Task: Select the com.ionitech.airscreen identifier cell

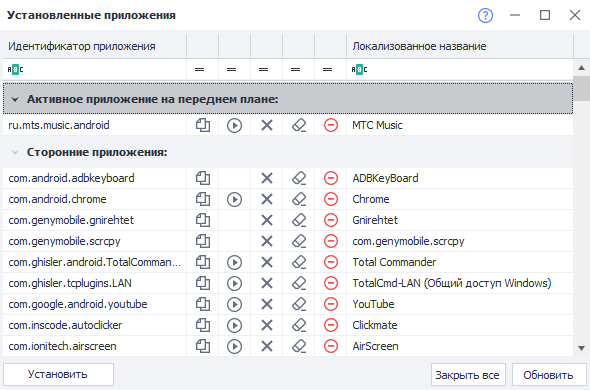Action: point(94,346)
